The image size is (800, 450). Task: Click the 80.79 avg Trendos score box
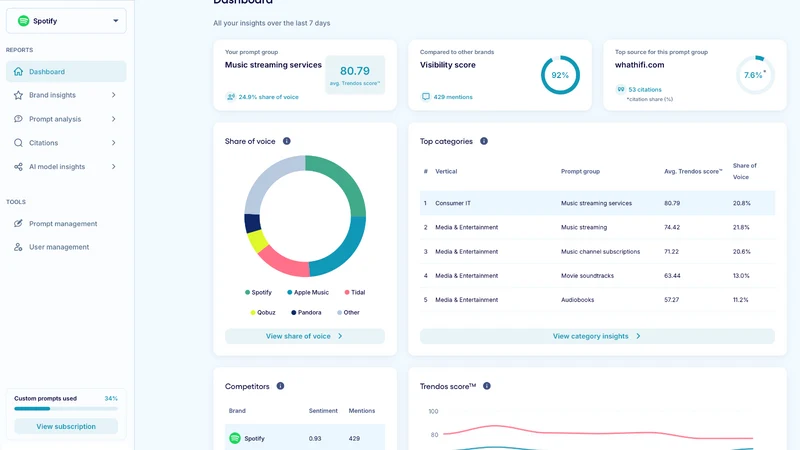point(355,74)
